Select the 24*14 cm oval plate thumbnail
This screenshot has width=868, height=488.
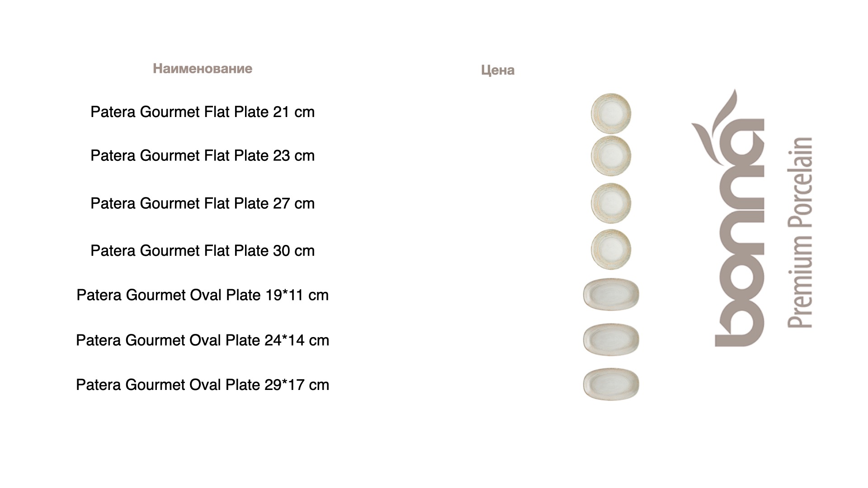click(x=611, y=339)
